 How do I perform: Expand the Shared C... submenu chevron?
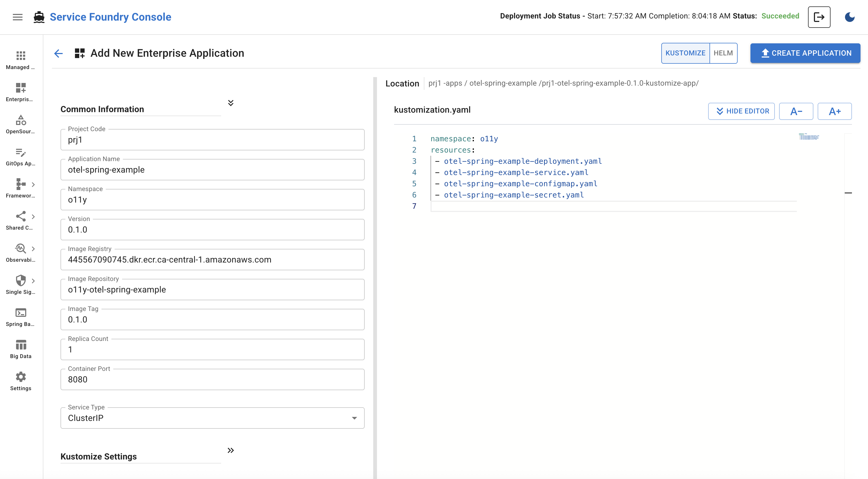coord(33,216)
